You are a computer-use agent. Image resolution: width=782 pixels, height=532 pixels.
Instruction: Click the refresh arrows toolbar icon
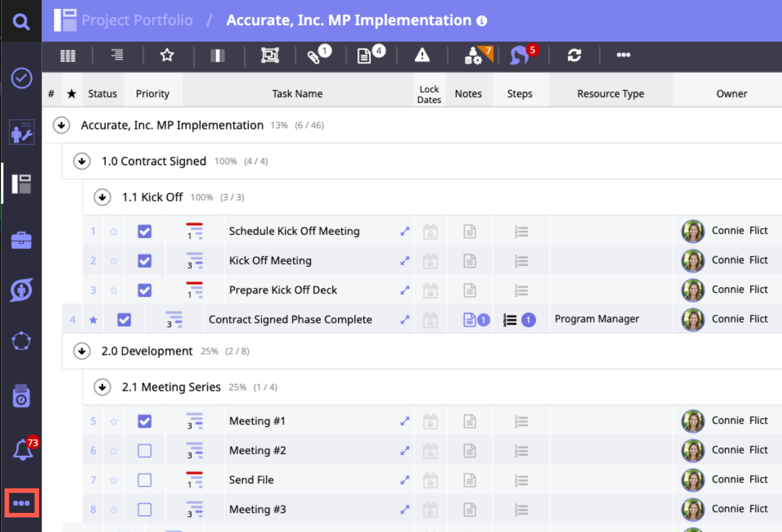tap(574, 55)
